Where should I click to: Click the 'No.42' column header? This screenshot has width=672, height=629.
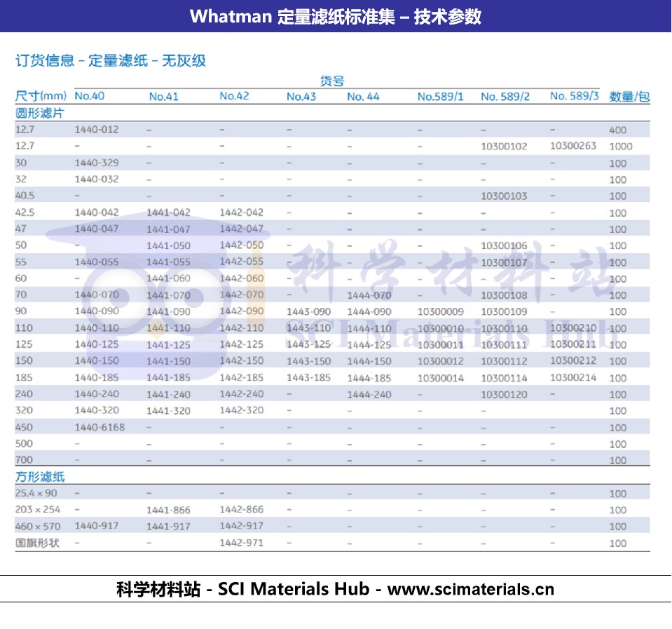tap(235, 95)
